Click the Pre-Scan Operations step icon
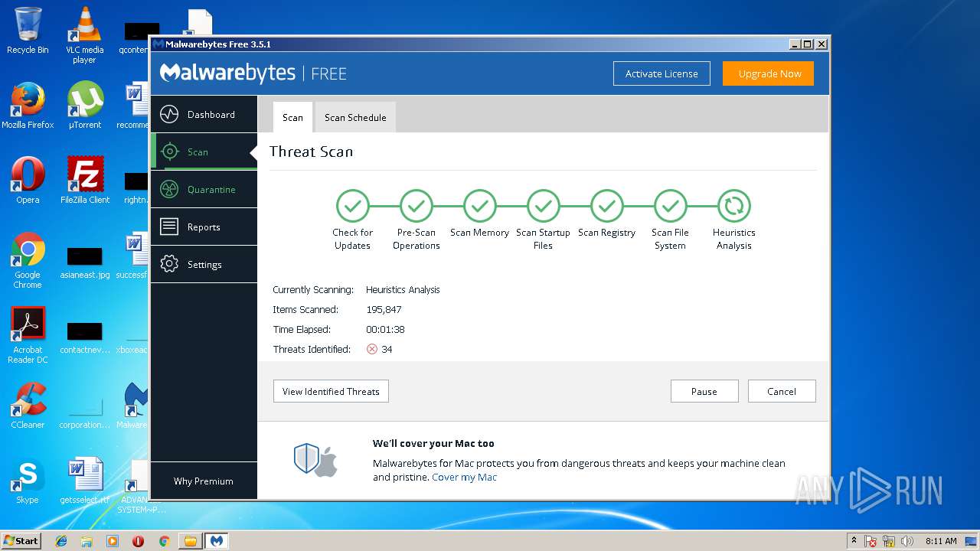The image size is (980, 551). coord(416,206)
